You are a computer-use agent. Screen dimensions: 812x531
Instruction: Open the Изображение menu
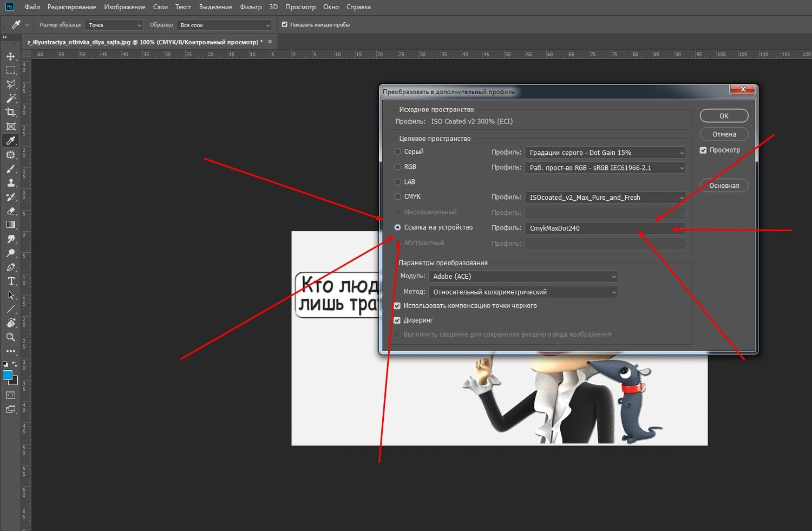coord(125,7)
